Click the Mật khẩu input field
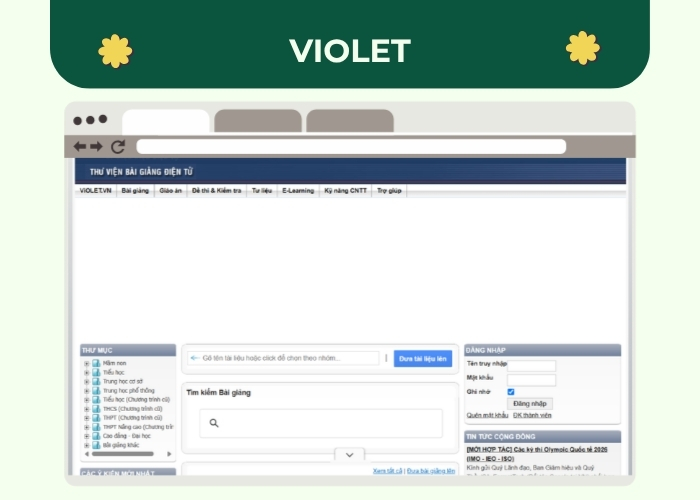Screen dimensions: 700x500 pyautogui.click(x=531, y=380)
